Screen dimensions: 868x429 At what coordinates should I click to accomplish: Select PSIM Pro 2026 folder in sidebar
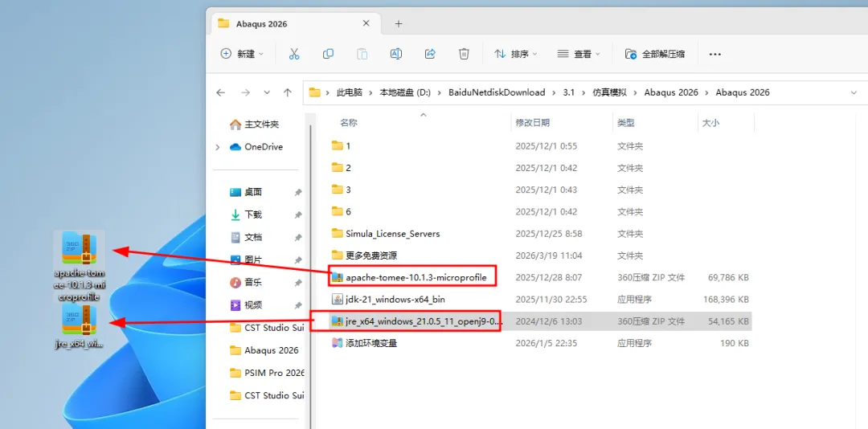267,373
